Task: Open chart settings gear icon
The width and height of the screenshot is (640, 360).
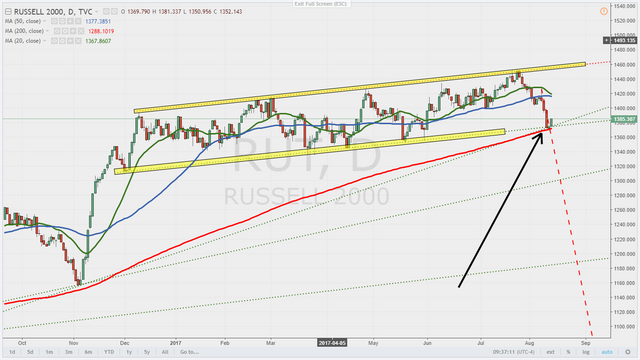Action: pyautogui.click(x=628, y=352)
